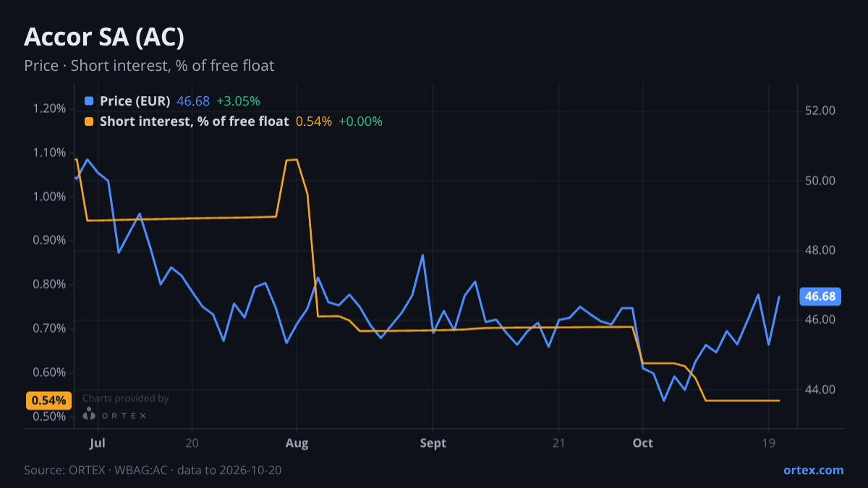Click the subtitle 'Price · Short interest, % of free float'
The height and width of the screenshot is (488, 868).
149,66
